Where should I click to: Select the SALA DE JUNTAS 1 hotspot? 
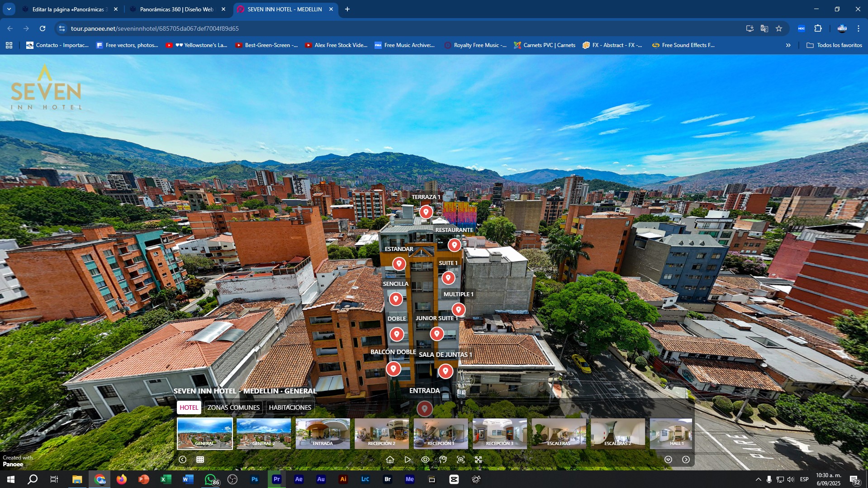(445, 371)
